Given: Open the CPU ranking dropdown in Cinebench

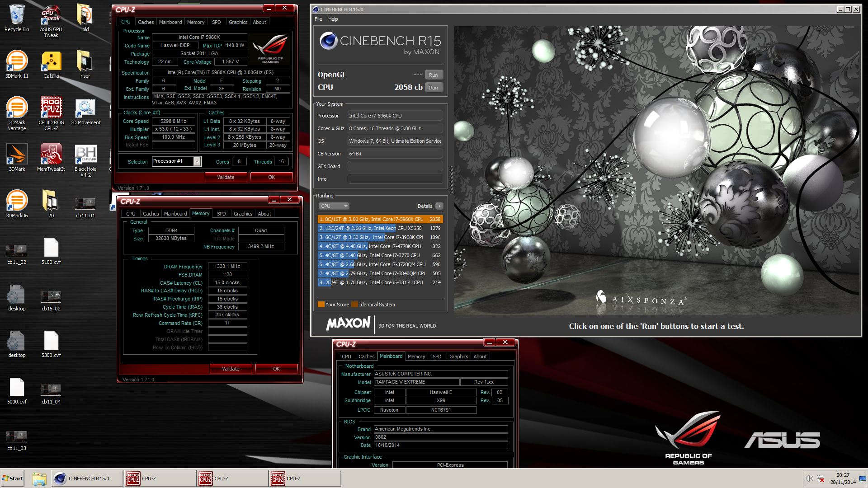Looking at the screenshot, I should click(x=334, y=206).
